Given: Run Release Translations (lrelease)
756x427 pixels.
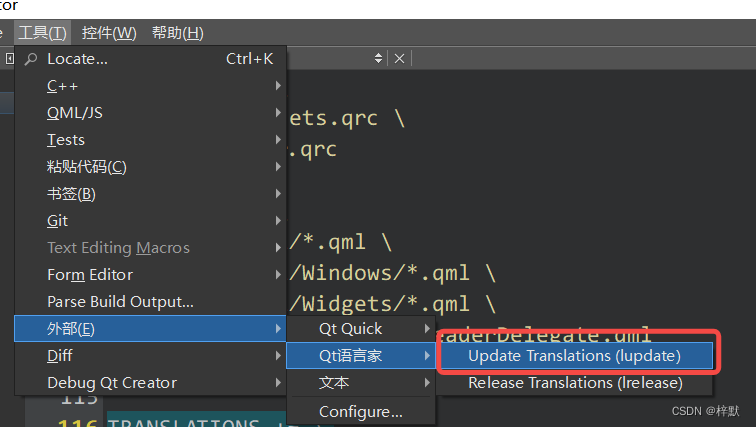Looking at the screenshot, I should [575, 383].
